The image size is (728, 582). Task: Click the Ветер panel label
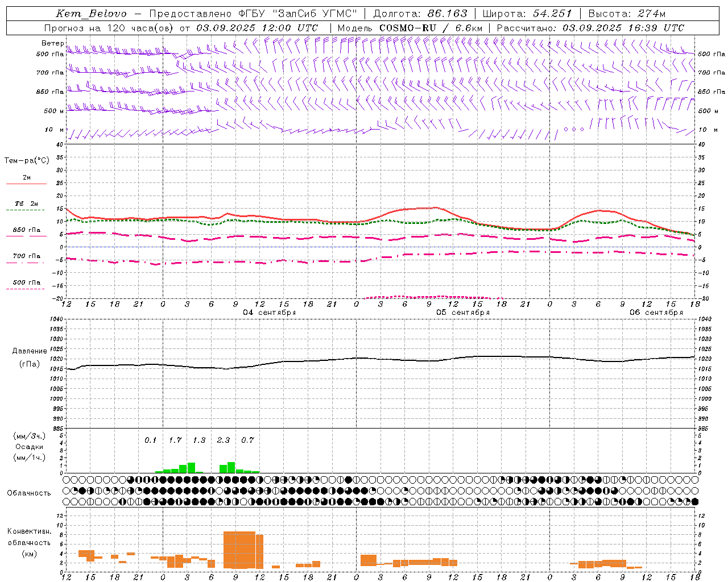click(53, 43)
